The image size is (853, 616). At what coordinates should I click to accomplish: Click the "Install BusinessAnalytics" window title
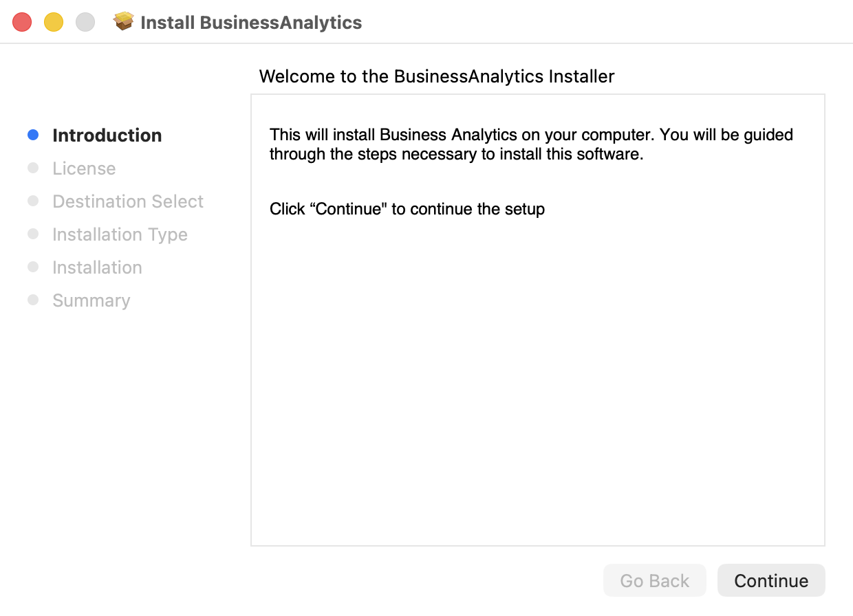251,23
